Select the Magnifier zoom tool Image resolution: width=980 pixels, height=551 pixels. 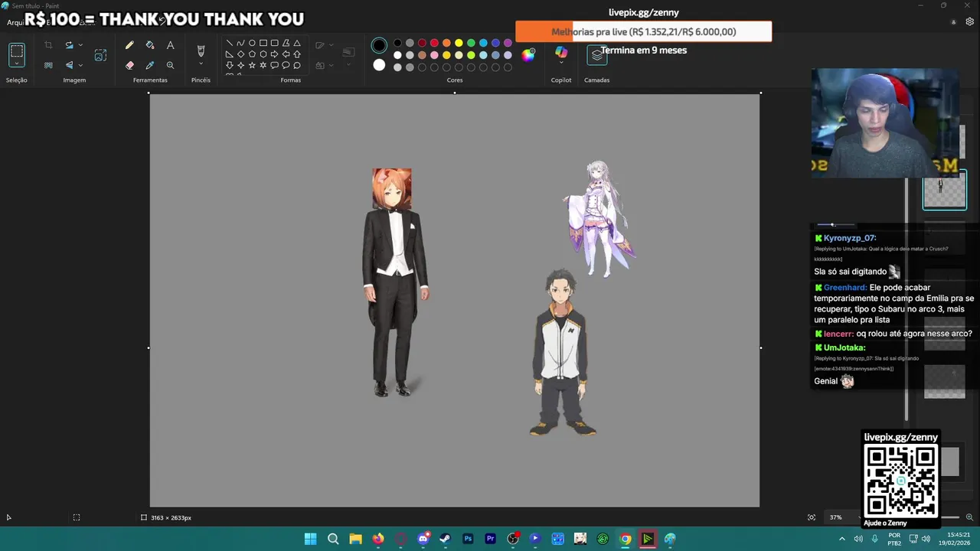click(x=170, y=65)
